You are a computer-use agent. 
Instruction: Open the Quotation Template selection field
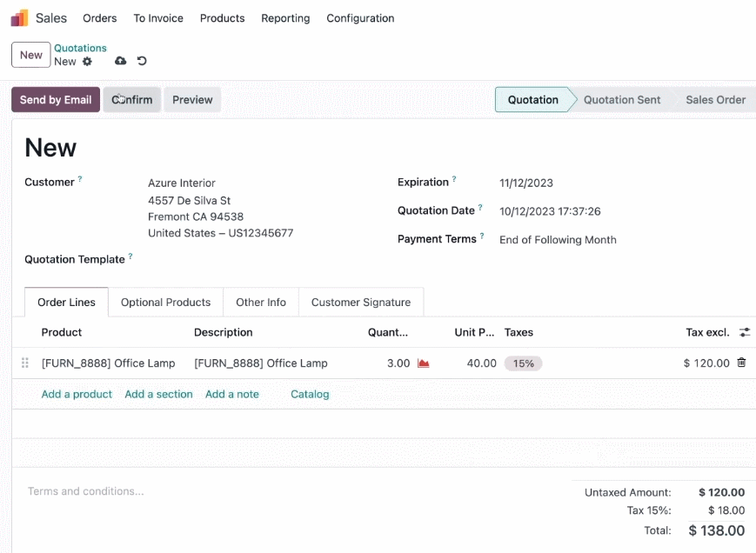[x=260, y=259]
